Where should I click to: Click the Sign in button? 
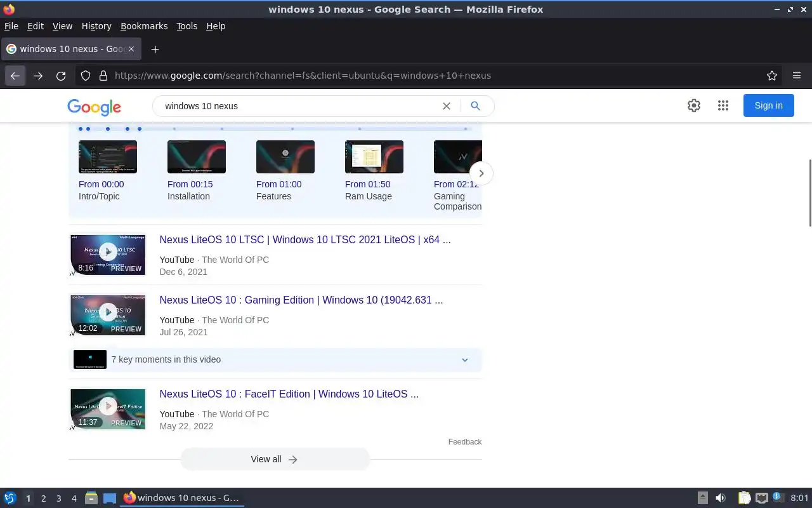pos(768,105)
